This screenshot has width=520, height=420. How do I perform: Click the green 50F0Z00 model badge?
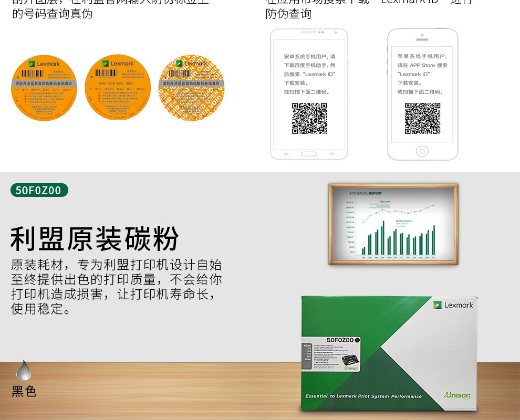(x=39, y=190)
